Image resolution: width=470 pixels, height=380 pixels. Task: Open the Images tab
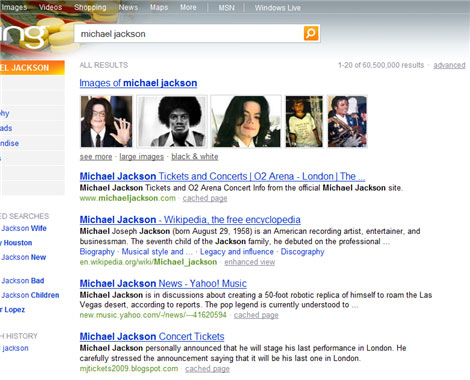click(x=14, y=7)
